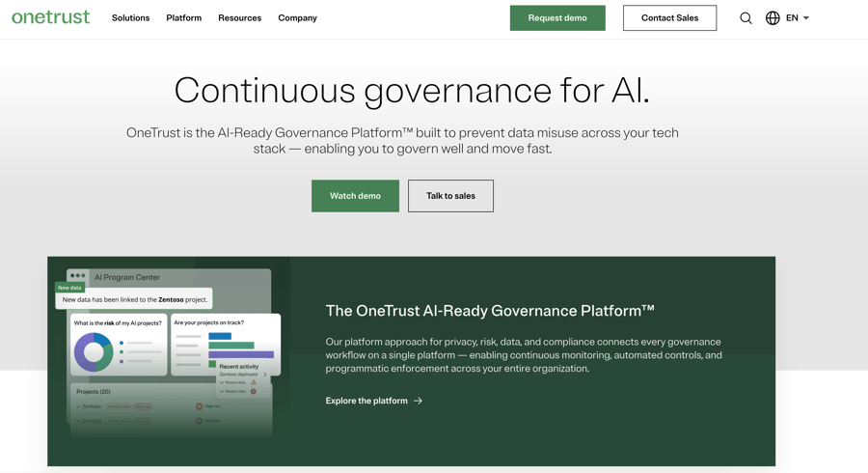Click the green New data badge
The height and width of the screenshot is (473, 868).
pos(69,288)
